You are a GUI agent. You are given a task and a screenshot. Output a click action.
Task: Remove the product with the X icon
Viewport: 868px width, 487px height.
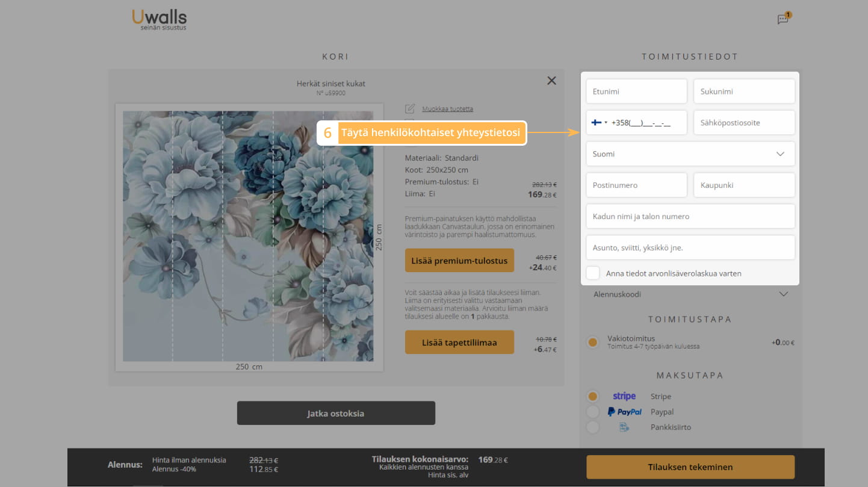click(551, 81)
